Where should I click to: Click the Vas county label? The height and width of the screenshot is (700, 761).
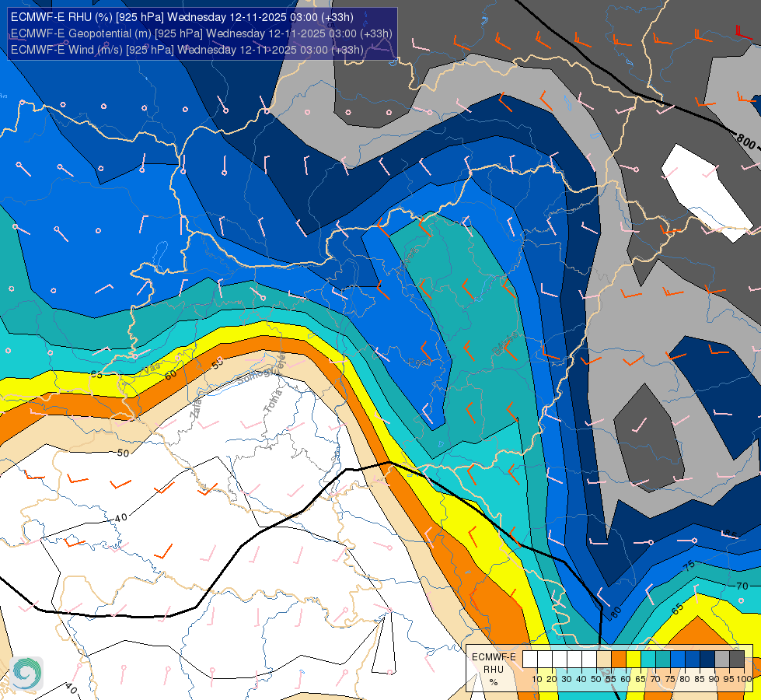pos(152,369)
